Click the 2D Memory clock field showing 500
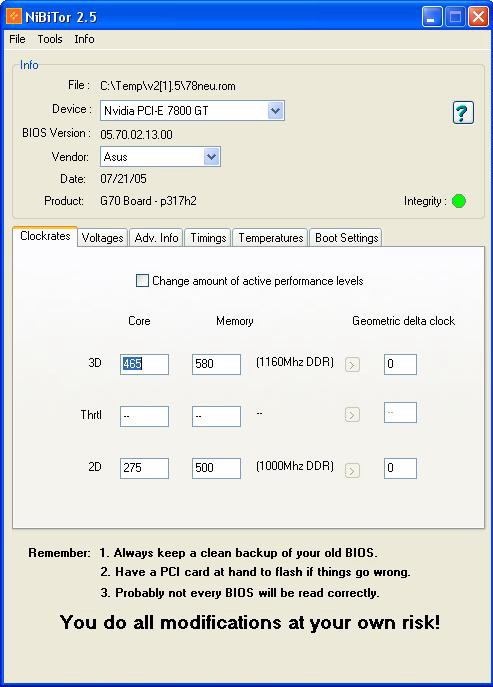The image size is (493, 687). (x=216, y=468)
